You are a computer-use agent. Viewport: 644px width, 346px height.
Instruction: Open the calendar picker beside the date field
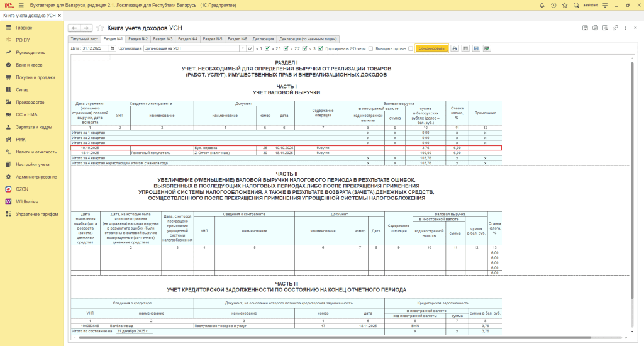tap(113, 48)
